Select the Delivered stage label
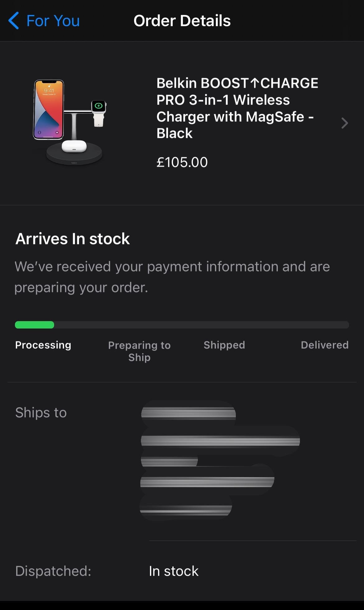Screen dimensions: 364x610 pyautogui.click(x=324, y=345)
